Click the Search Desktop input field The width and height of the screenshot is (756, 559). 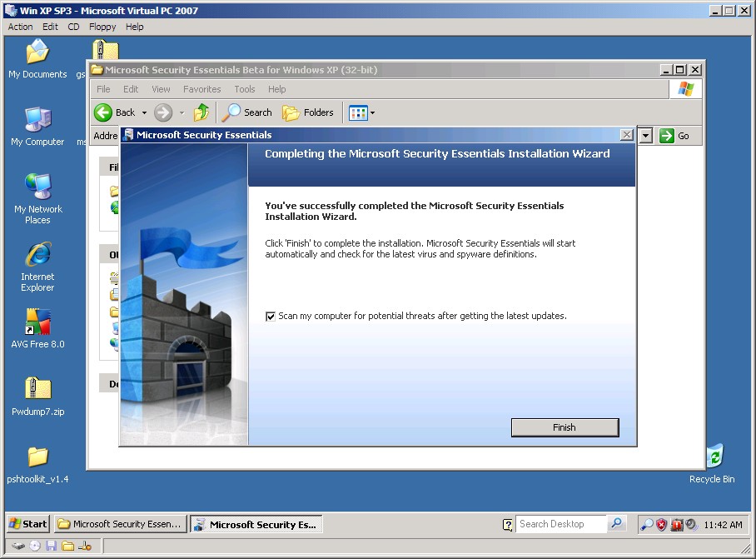[561, 524]
